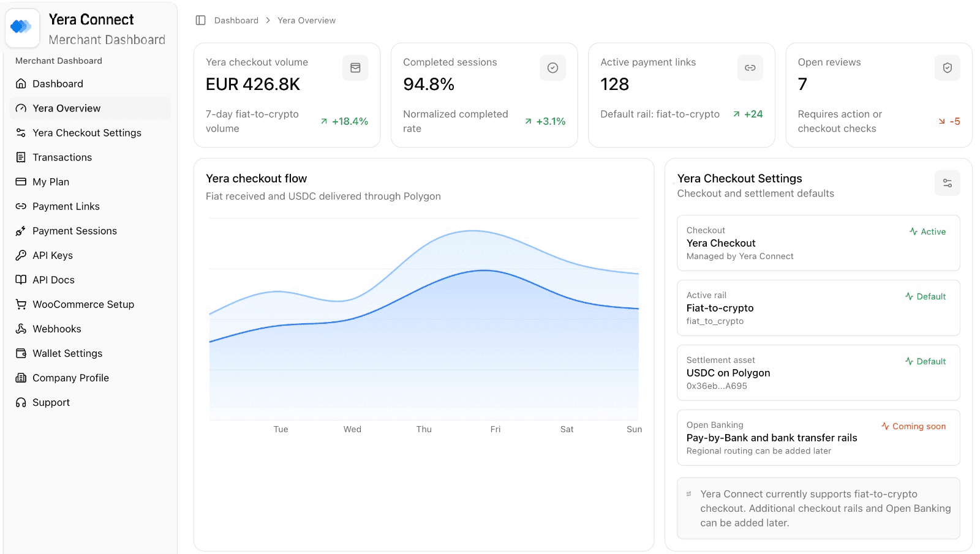Viewport: 980px width, 554px height.
Task: Click the Yera checkout flow area chart
Action: click(424, 319)
